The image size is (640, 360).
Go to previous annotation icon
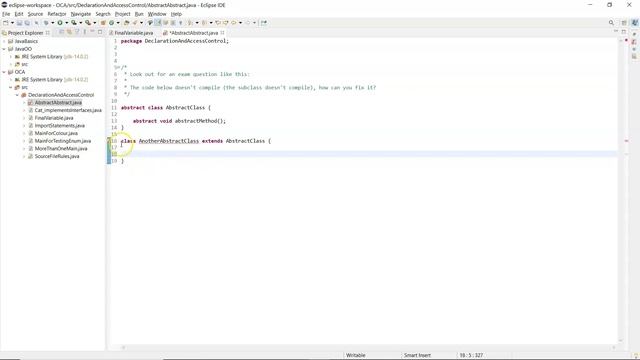pos(204,23)
